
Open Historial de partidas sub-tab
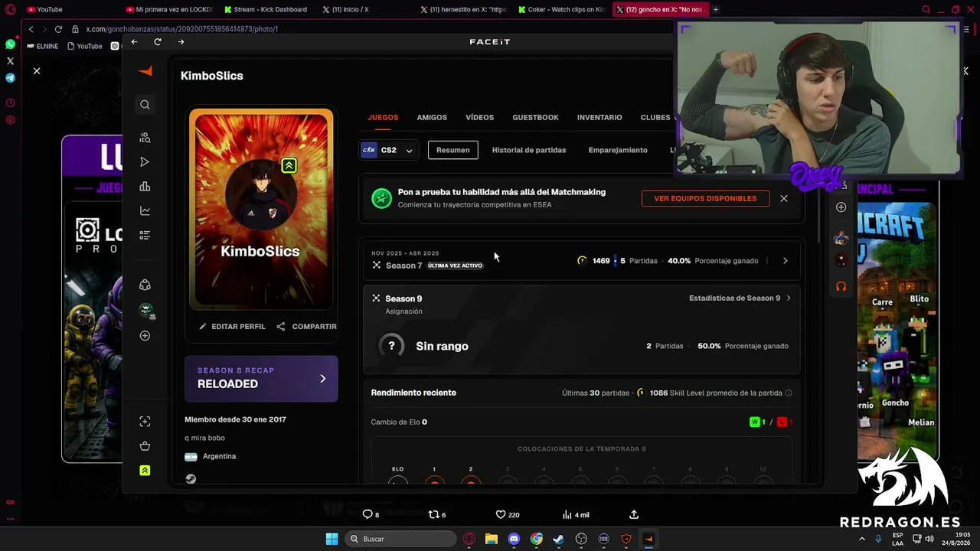pyautogui.click(x=529, y=150)
